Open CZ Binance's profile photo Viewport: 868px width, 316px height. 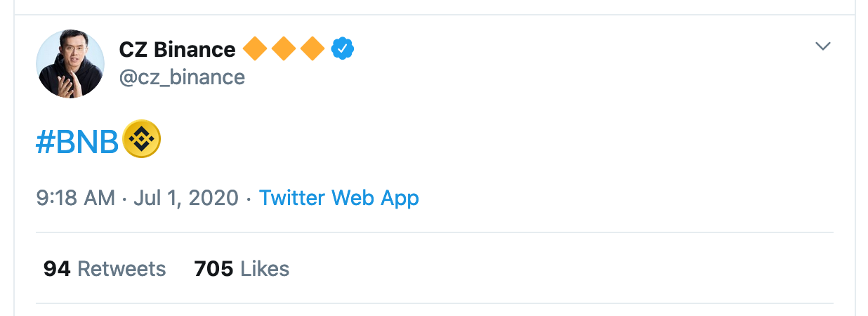point(70,64)
